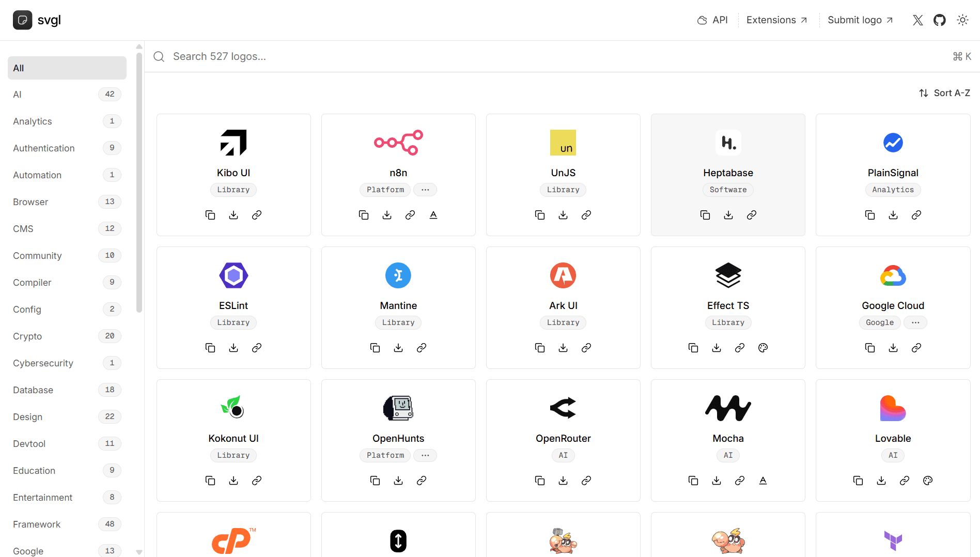Copy the ESLint logo SVG
980x557 pixels.
[210, 348]
